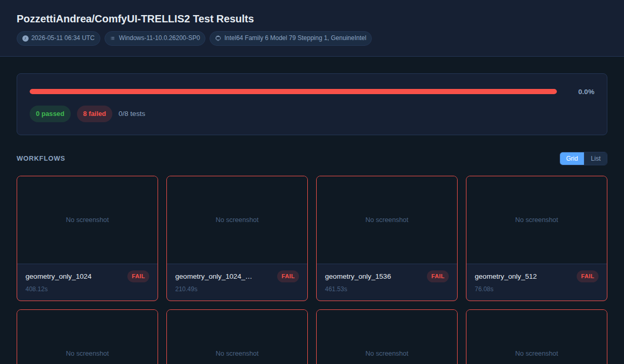Viewport: 624px width, 364px height.
Task: Click the CPU chip icon beside Intel64
Action: click(x=218, y=38)
